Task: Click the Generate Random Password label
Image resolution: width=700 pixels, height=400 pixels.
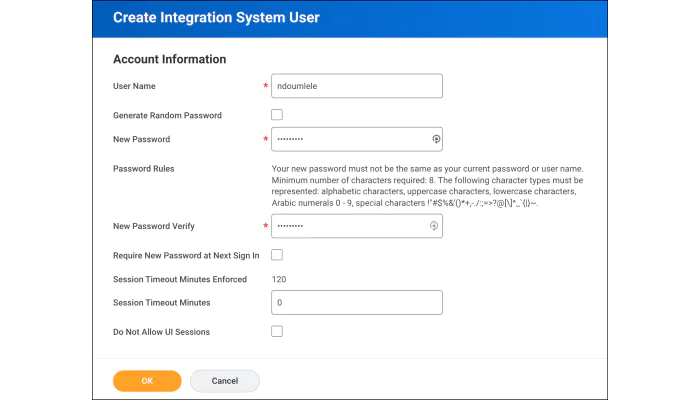Action: tap(167, 115)
